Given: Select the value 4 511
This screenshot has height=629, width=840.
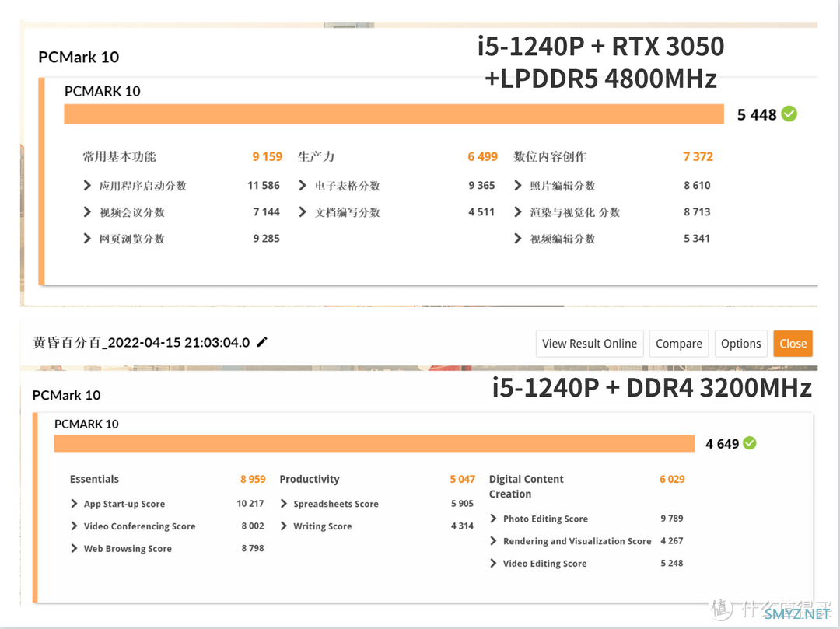Looking at the screenshot, I should [x=481, y=212].
